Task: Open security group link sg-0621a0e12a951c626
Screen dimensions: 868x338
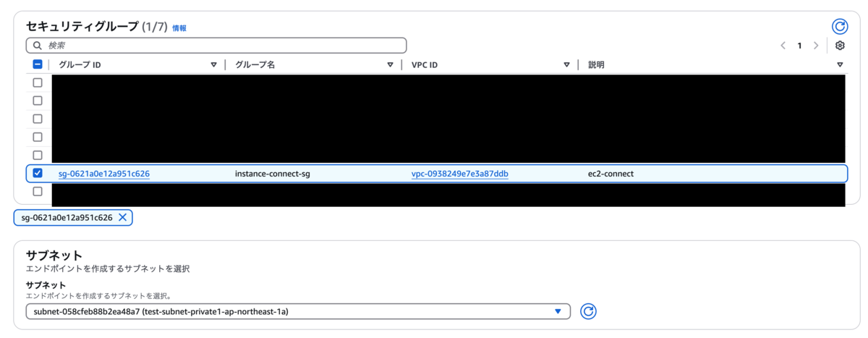Action: tap(104, 174)
